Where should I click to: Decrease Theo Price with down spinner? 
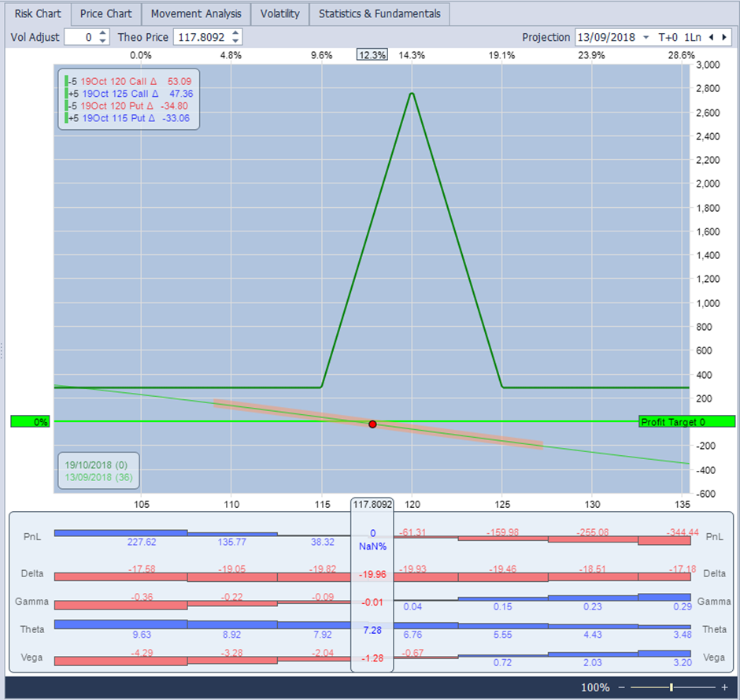pos(236,41)
